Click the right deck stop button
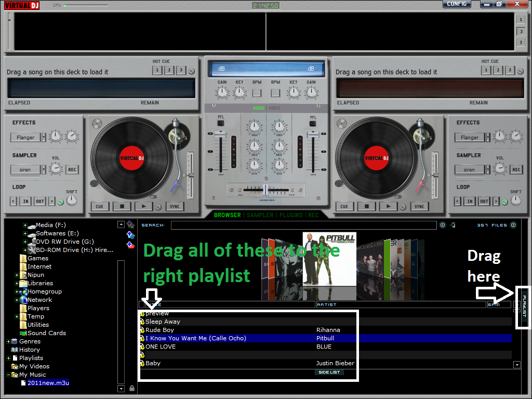532x399 pixels. coord(367,206)
